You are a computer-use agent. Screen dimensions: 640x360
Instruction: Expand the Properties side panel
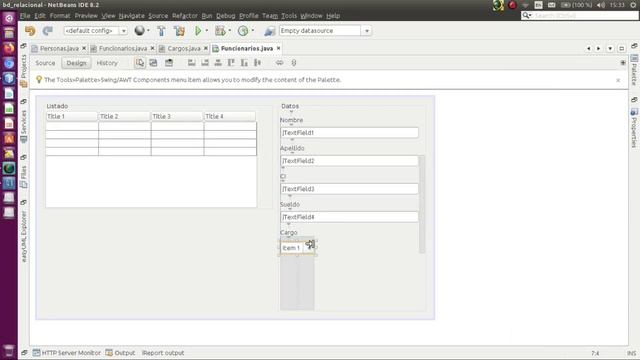click(x=634, y=128)
